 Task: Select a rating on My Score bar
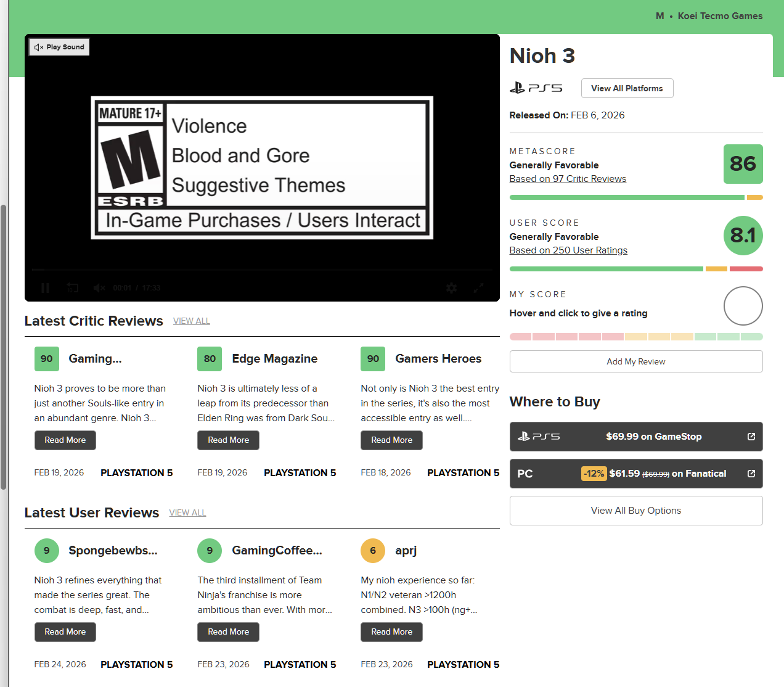[635, 337]
